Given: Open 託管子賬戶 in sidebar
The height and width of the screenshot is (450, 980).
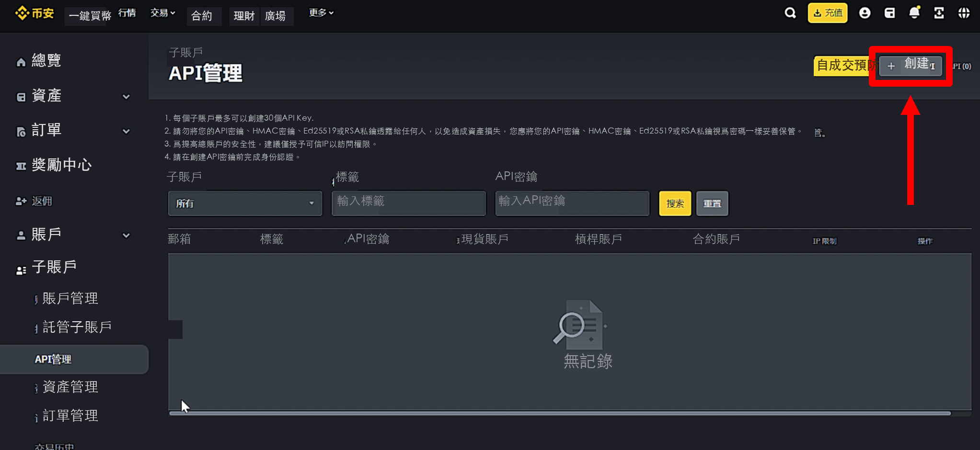Looking at the screenshot, I should tap(77, 327).
